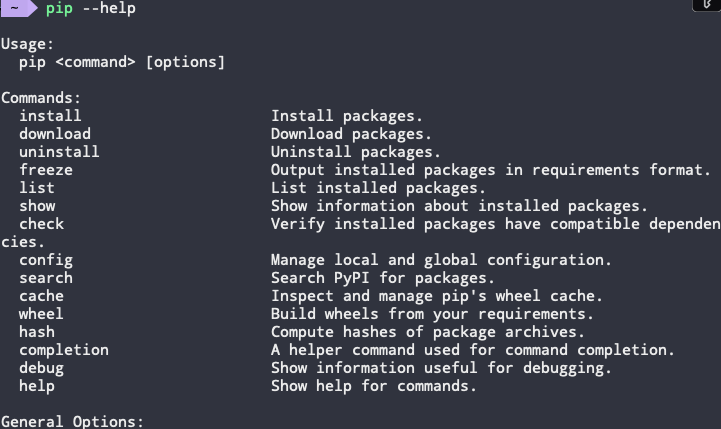Viewport: 721px width, 429px height.
Task: Click the badge icon in the top-right corner
Action: click(707, 5)
